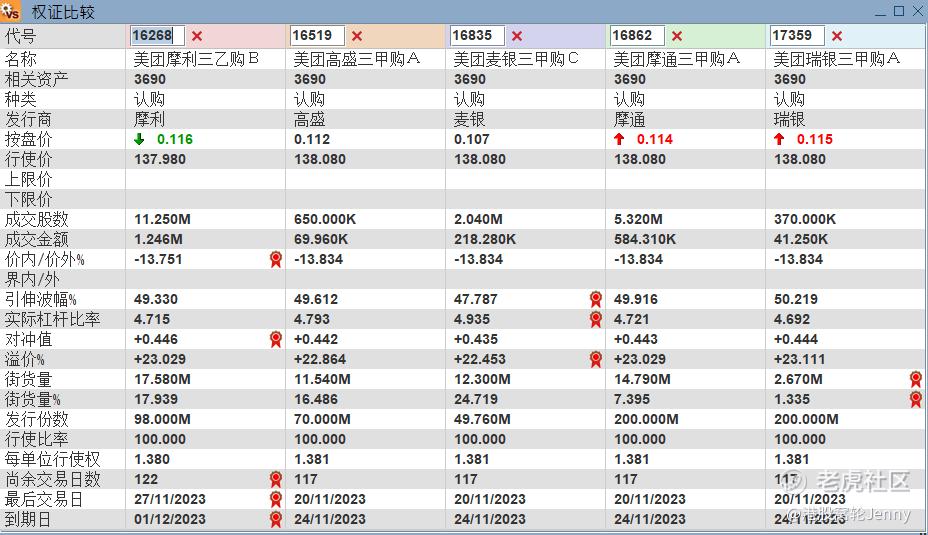
Task: Click the volume value 11.250M
Action: pyautogui.click(x=162, y=220)
